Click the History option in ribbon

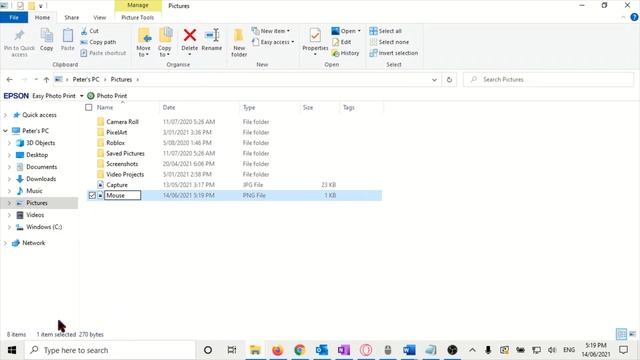pyautogui.click(x=345, y=53)
